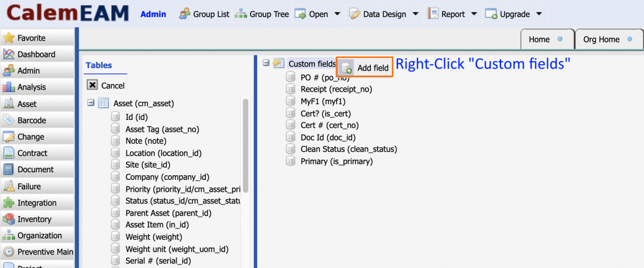Image resolution: width=644 pixels, height=268 pixels.
Task: Click the Open toolbar button
Action: coord(311,14)
